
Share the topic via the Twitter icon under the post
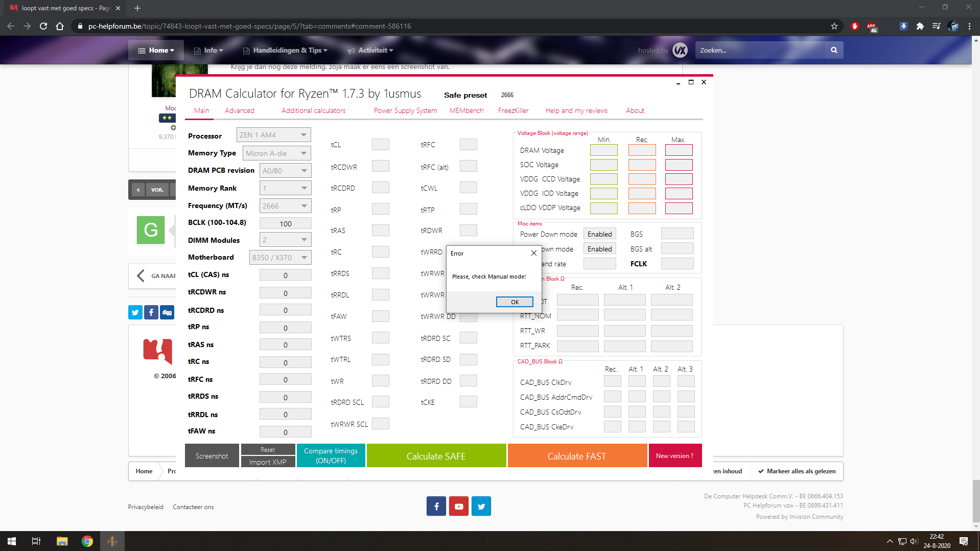[x=135, y=312]
